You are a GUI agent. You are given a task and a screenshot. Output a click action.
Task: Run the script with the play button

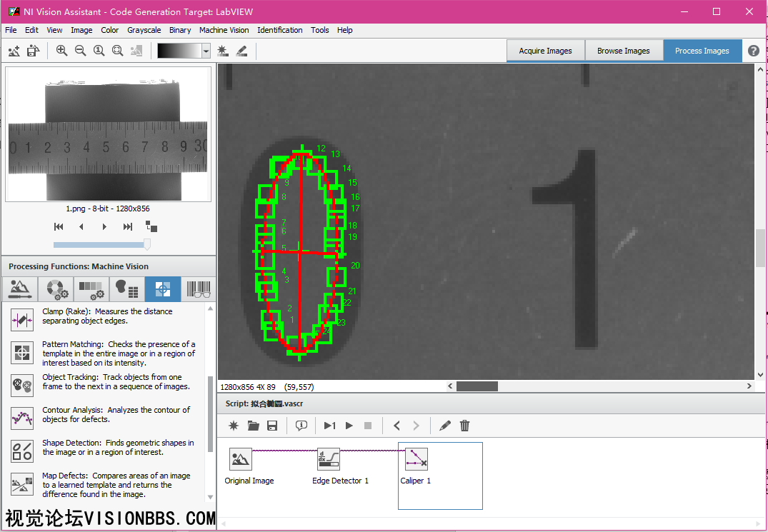pyautogui.click(x=349, y=426)
